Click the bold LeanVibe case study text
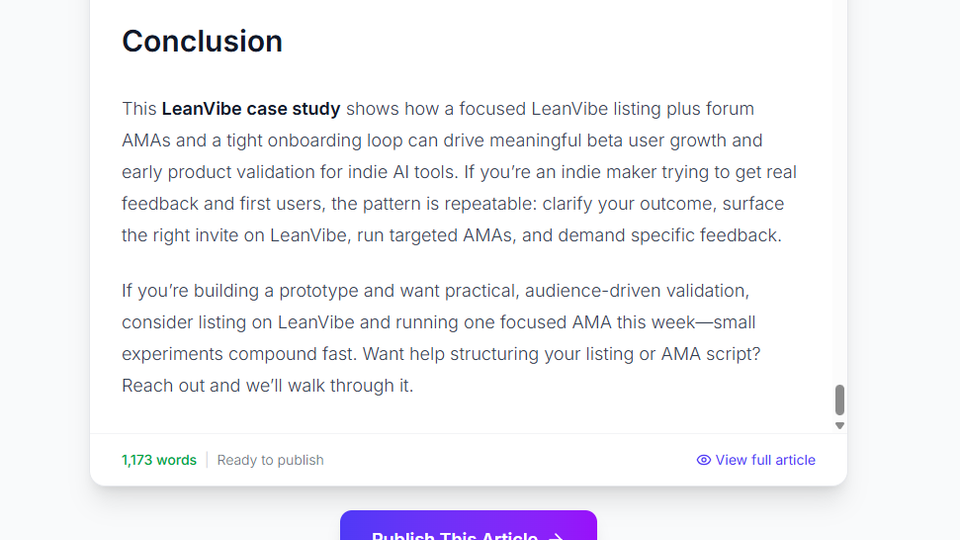The height and width of the screenshot is (540, 960). (x=251, y=108)
